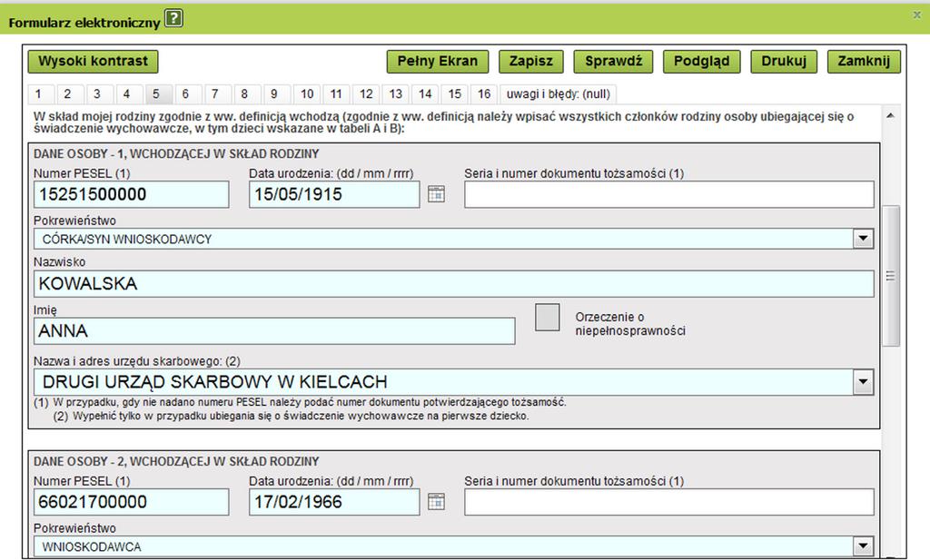Open Pokrewieństwo dropdown showing WNIOSKODAWCA

click(863, 545)
